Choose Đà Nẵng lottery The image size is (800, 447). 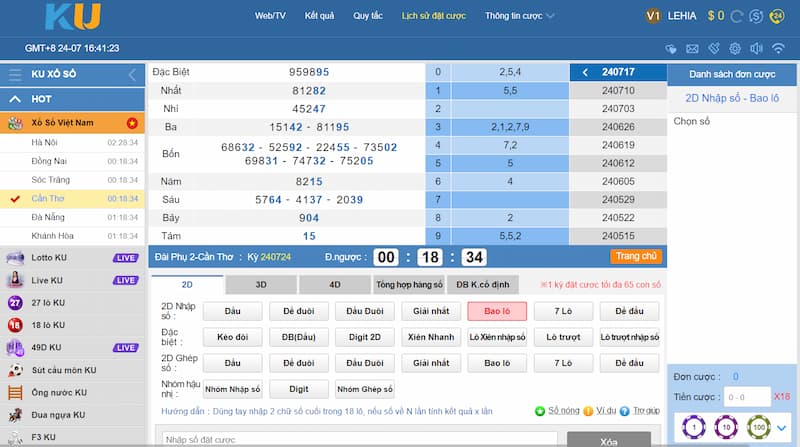(x=72, y=217)
